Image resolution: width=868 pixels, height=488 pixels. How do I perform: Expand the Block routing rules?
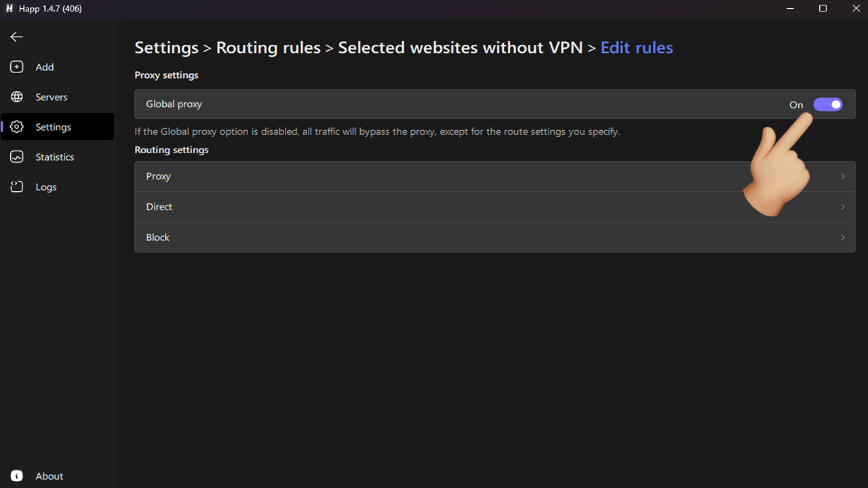click(x=494, y=237)
